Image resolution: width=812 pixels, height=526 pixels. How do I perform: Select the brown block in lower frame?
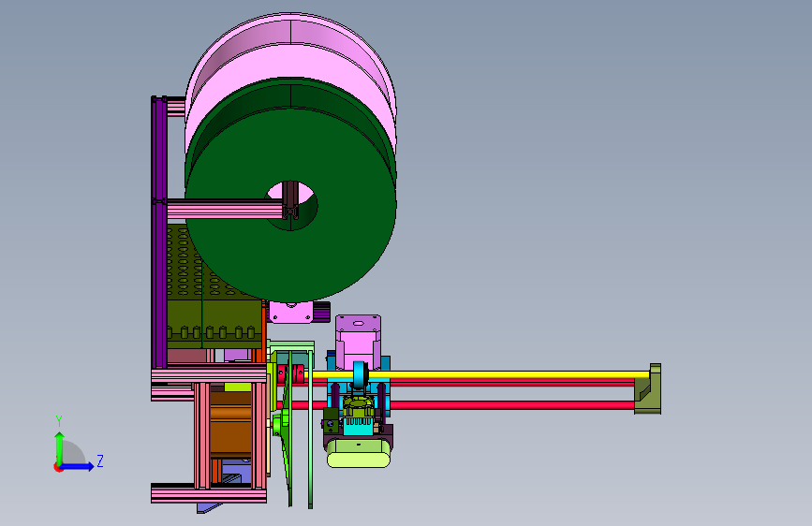point(230,425)
